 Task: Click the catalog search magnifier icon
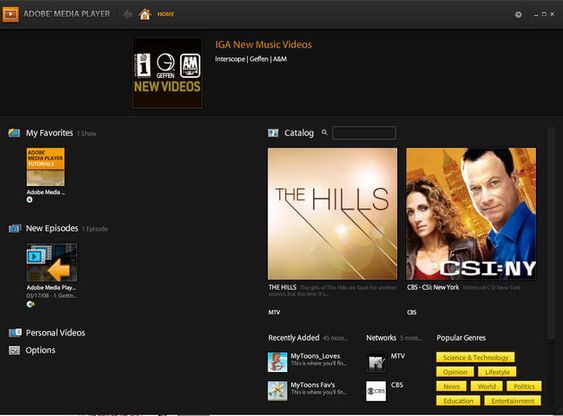pyautogui.click(x=325, y=132)
